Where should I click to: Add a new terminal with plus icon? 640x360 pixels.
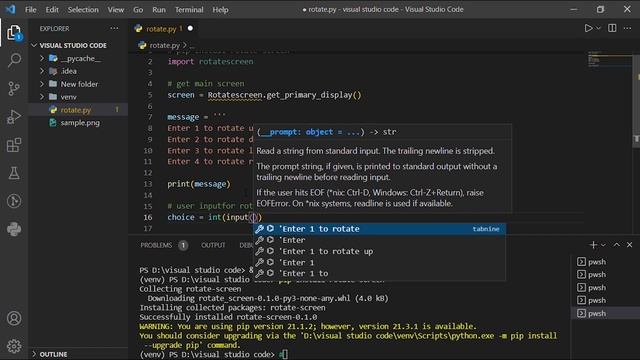coord(593,244)
